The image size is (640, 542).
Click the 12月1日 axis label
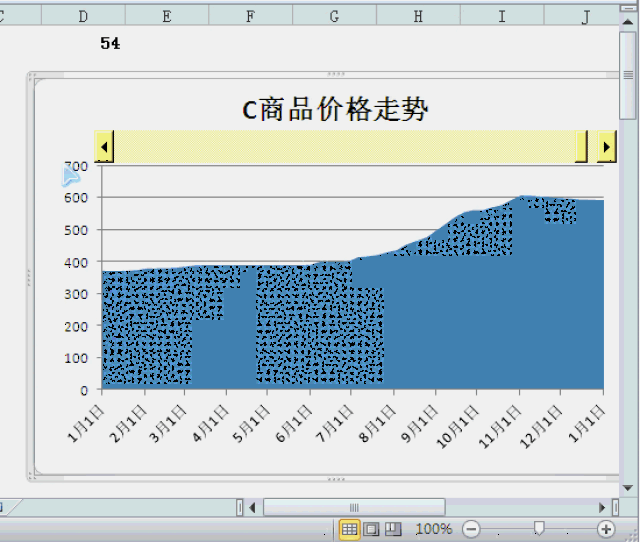(541, 426)
